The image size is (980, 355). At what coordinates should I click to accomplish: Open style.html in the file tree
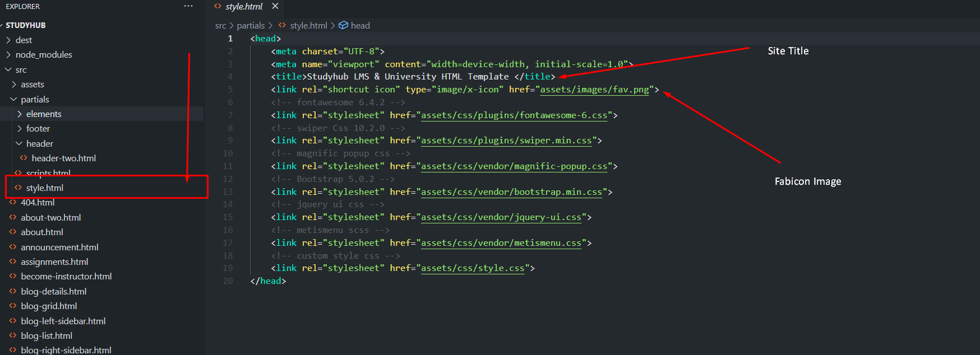pos(44,188)
